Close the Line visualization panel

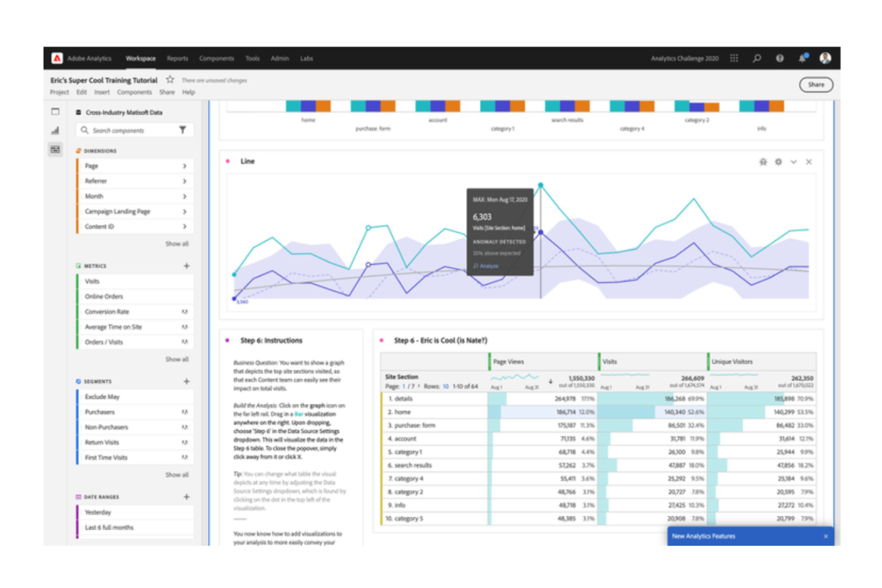tap(809, 161)
